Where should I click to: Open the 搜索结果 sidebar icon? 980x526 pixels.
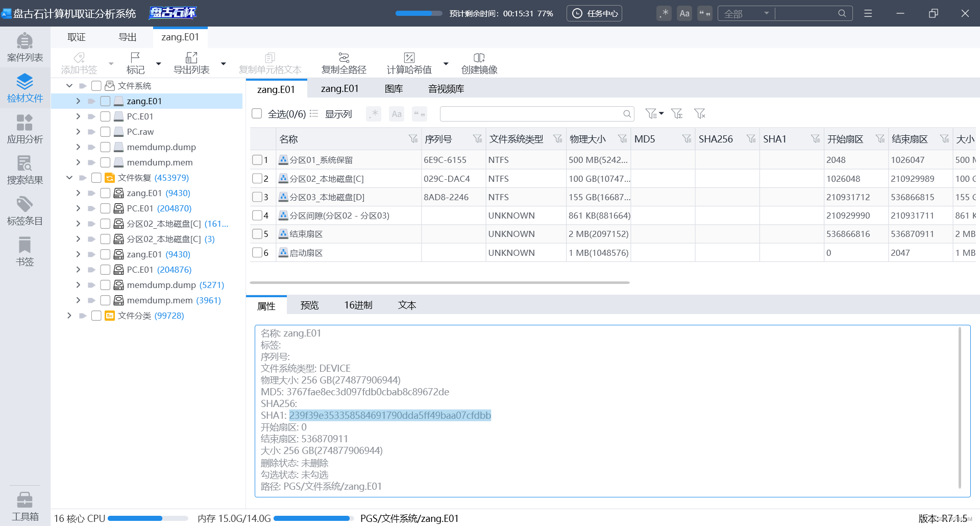[24, 170]
